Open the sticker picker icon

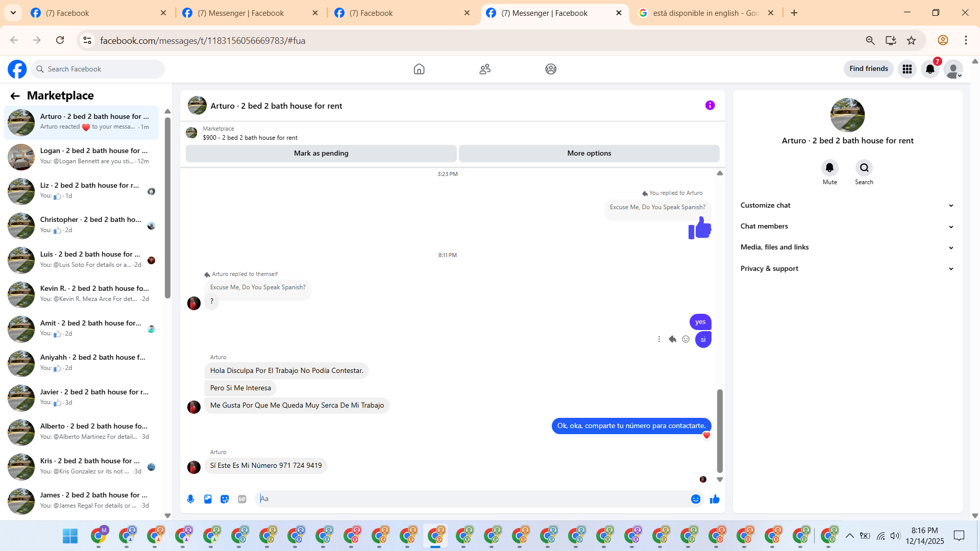click(x=225, y=499)
